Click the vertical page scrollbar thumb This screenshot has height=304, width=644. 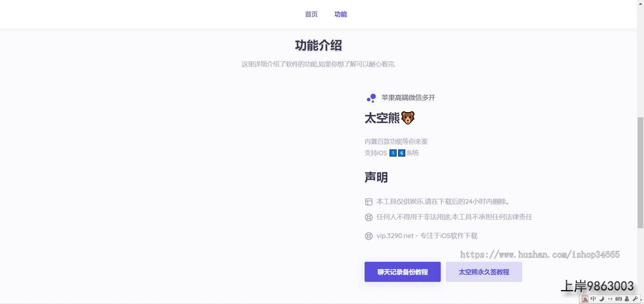(x=640, y=172)
